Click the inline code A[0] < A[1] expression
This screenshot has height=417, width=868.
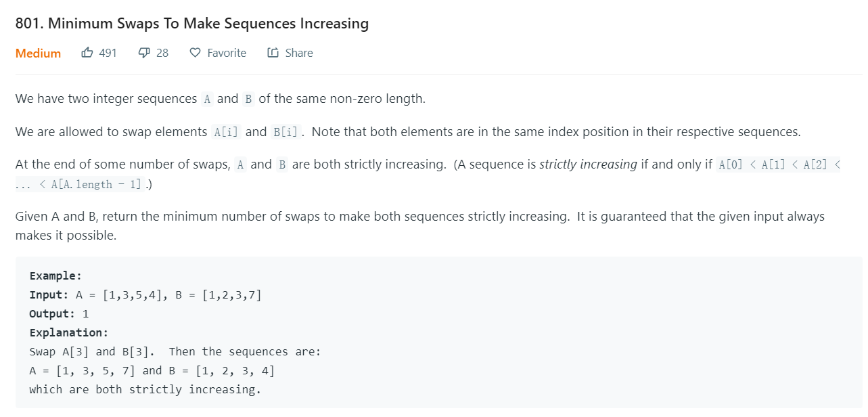tap(428, 175)
